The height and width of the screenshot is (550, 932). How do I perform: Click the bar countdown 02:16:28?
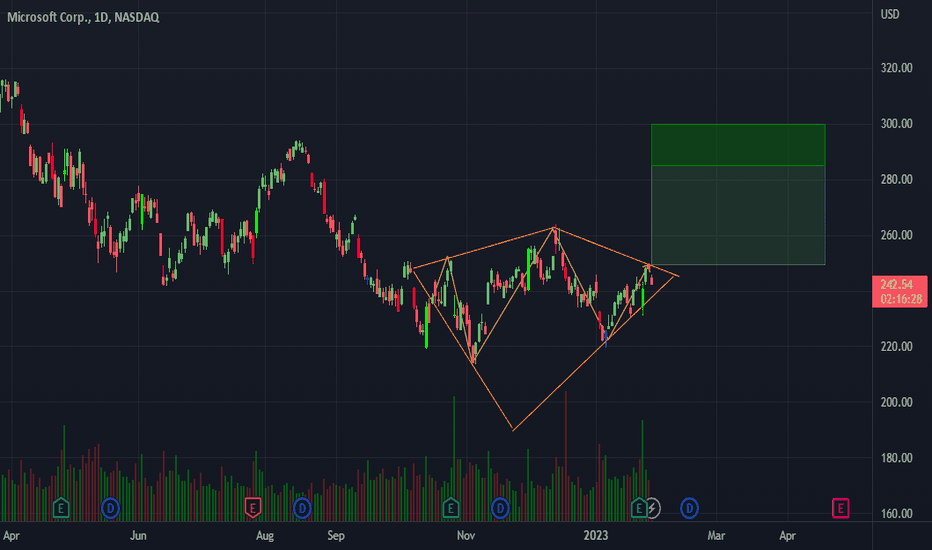(x=901, y=298)
